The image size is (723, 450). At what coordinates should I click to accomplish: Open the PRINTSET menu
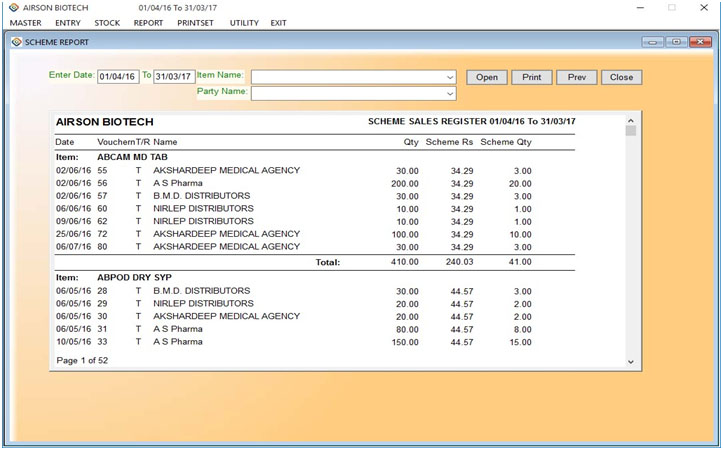(x=196, y=22)
